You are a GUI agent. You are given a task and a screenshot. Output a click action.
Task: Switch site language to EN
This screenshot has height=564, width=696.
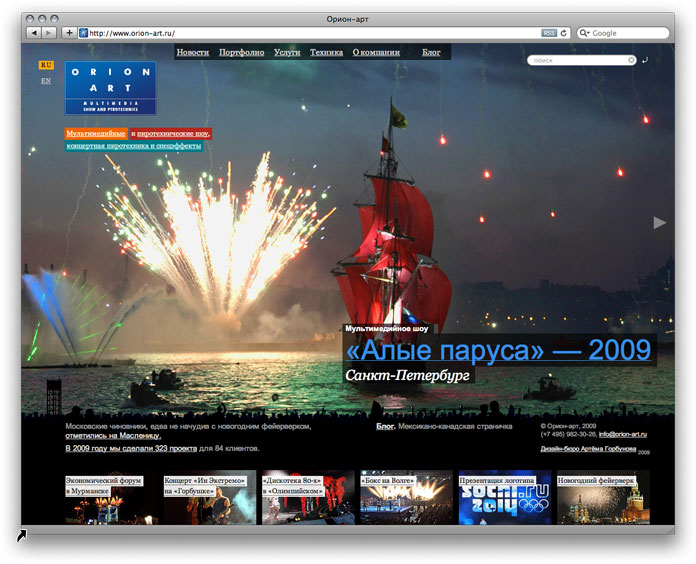coord(46,81)
